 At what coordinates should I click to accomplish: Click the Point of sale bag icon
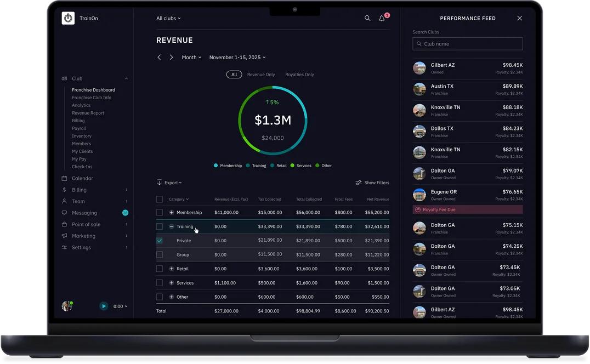pos(64,225)
